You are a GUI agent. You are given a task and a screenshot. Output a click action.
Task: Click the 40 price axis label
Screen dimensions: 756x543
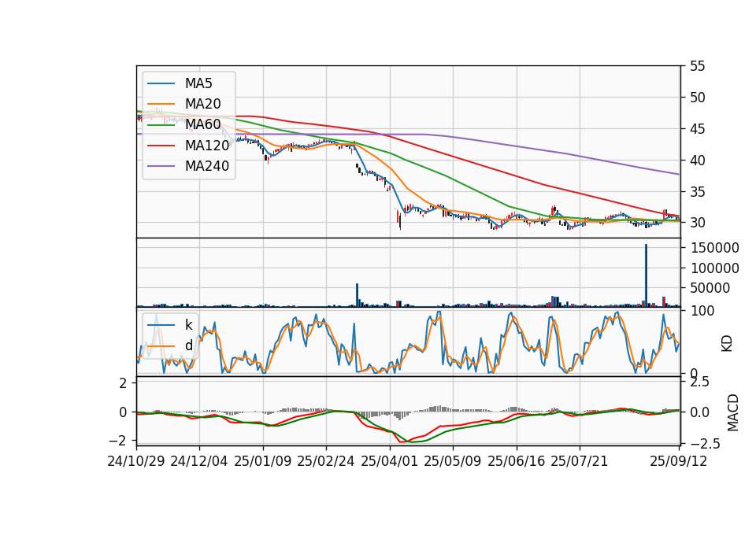(697, 161)
